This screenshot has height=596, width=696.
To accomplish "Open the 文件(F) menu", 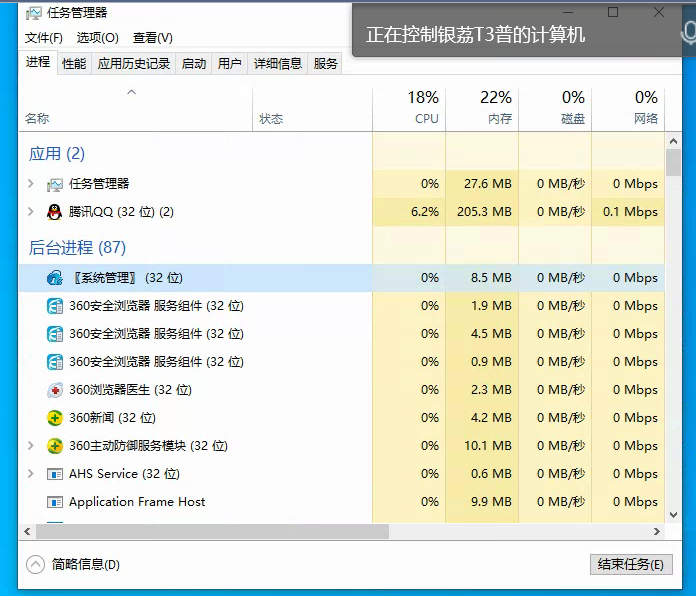I will pyautogui.click(x=44, y=38).
